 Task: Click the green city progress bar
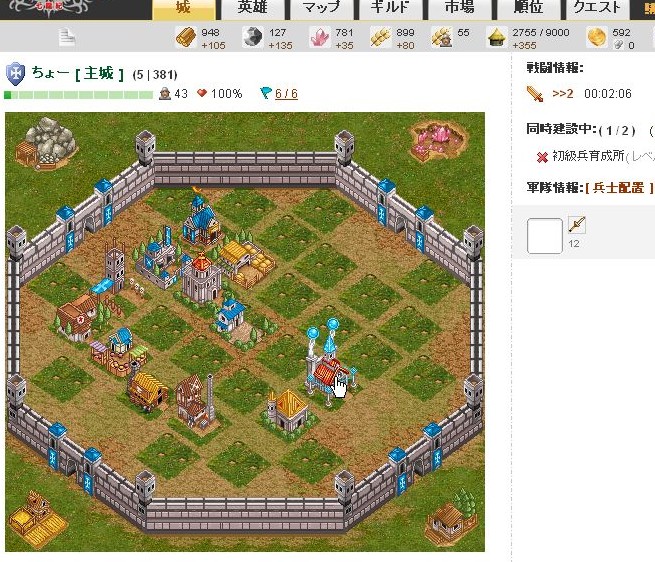(79, 95)
